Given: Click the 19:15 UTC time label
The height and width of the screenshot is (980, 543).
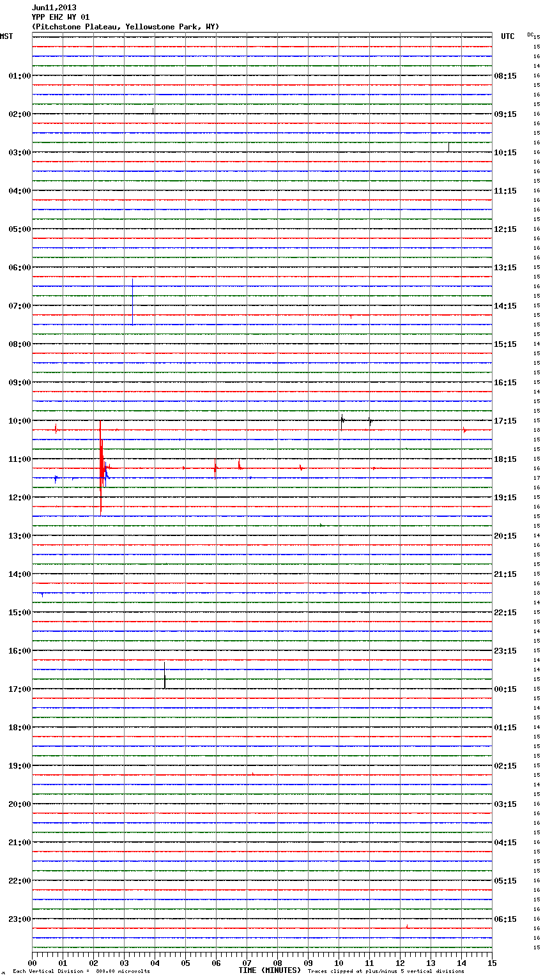Looking at the screenshot, I should coord(505,498).
